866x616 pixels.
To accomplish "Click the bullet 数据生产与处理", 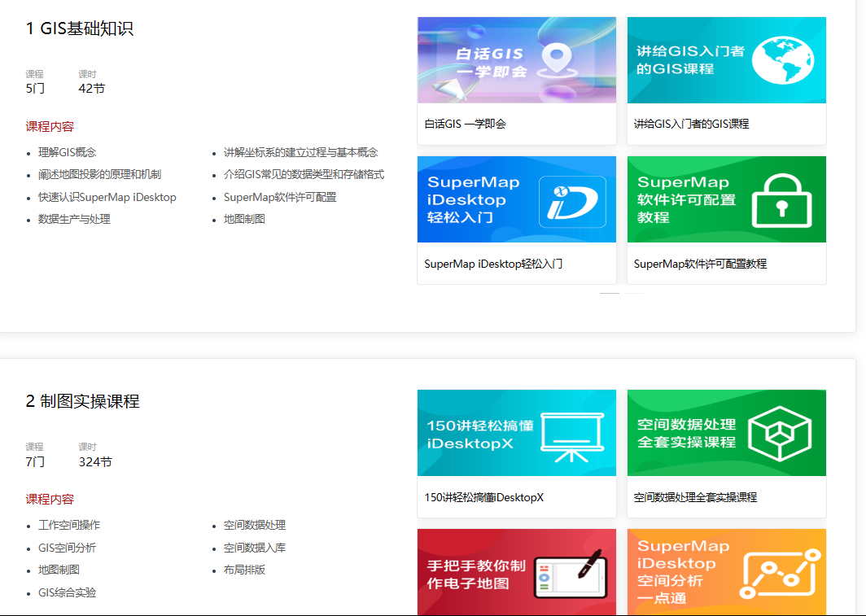I will tap(74, 219).
